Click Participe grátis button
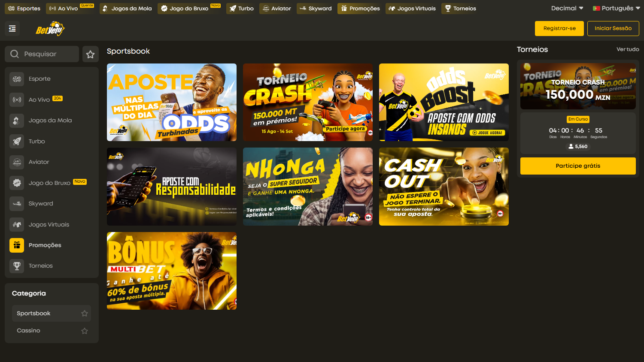Viewport: 644px width, 362px height. (578, 166)
